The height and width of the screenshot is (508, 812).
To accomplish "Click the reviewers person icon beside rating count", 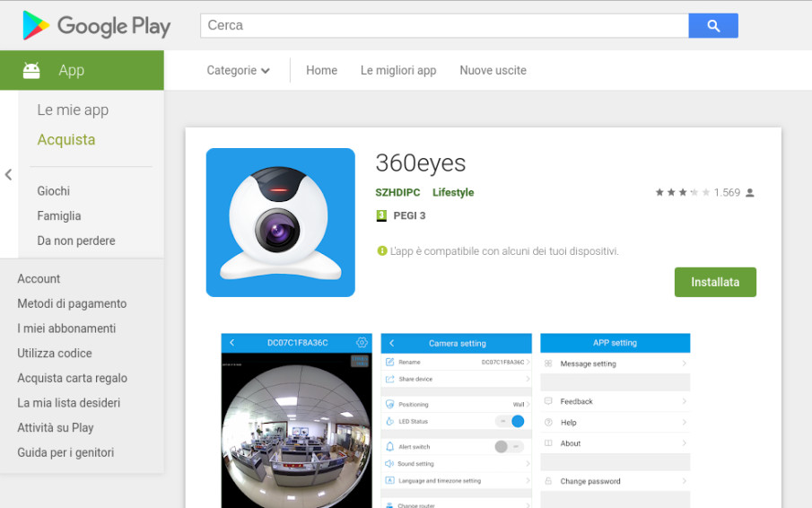I will pyautogui.click(x=750, y=193).
